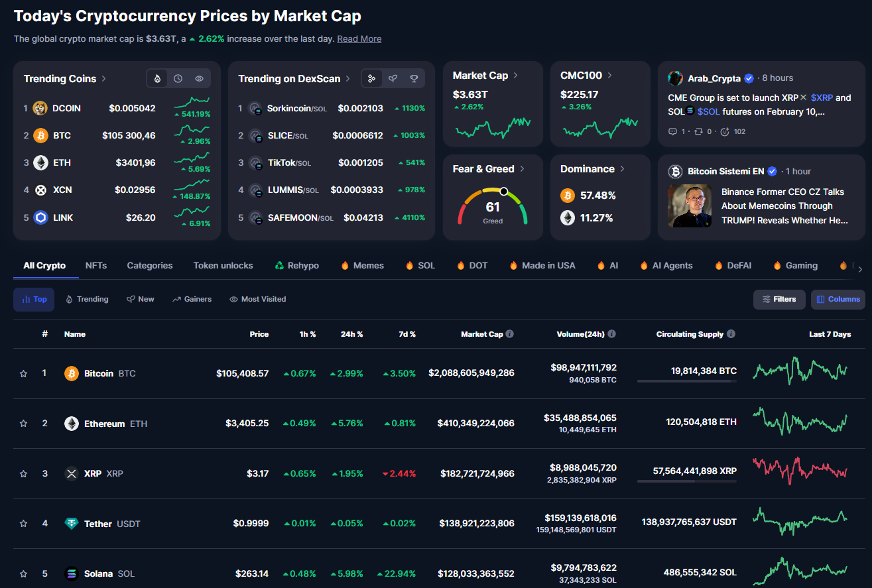Select the first DexScan trending filter icon
872x588 pixels.
372,78
